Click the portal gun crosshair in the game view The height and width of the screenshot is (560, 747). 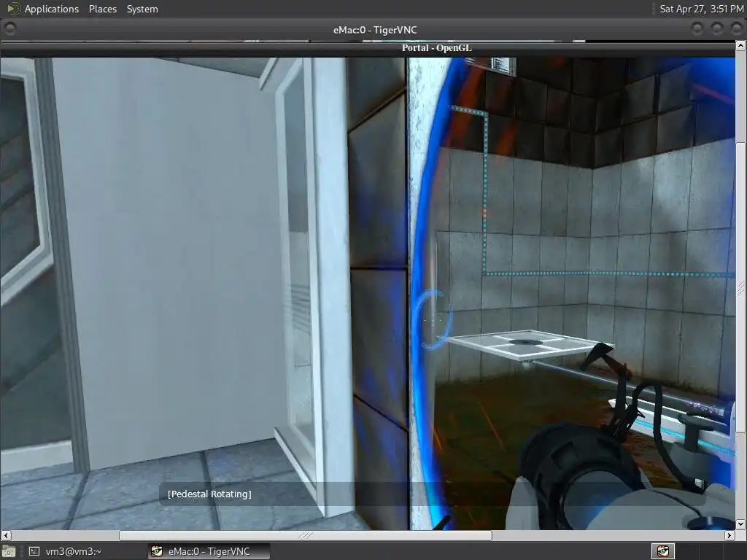point(433,320)
